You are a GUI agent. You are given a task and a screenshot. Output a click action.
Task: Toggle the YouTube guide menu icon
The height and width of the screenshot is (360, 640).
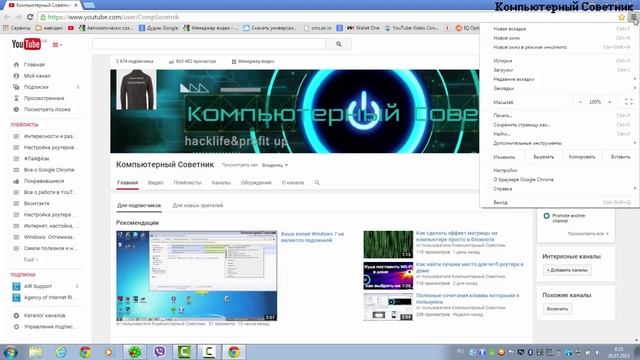coord(57,45)
